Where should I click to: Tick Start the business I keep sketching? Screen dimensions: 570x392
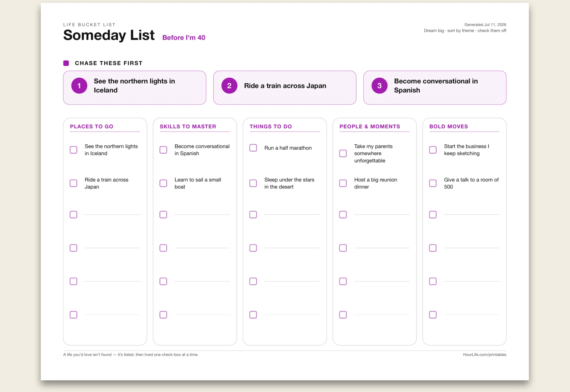[x=432, y=150]
